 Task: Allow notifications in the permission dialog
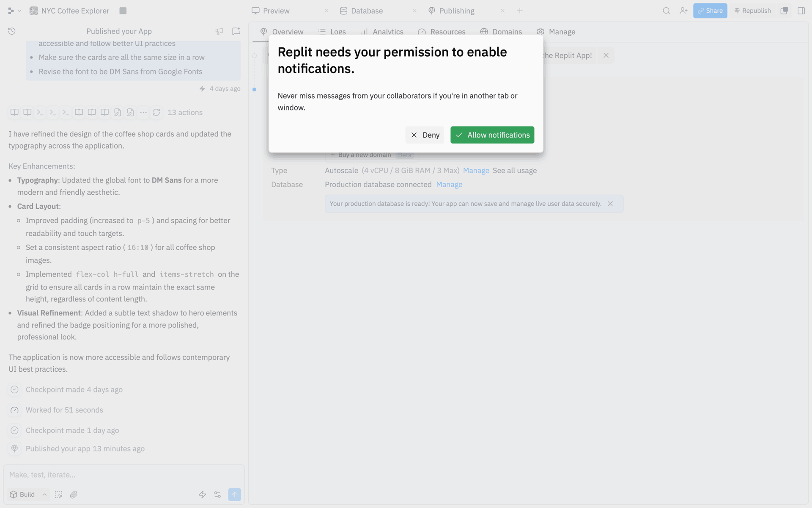(x=492, y=135)
